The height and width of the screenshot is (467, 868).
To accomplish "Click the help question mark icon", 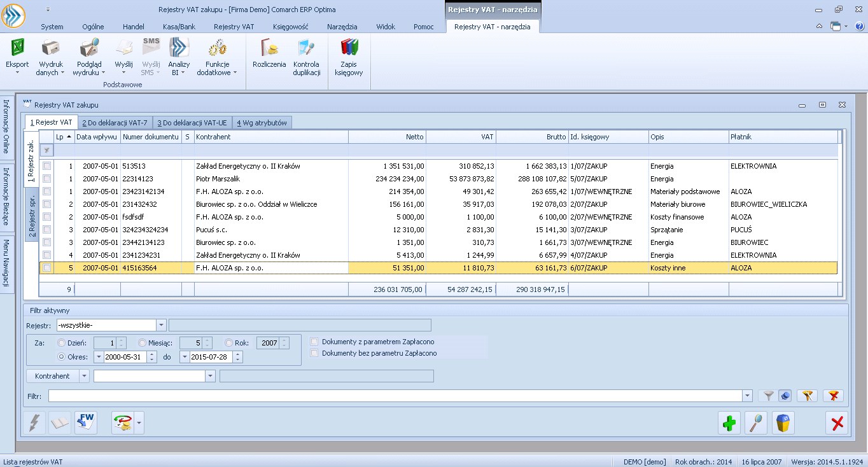I will click(x=858, y=26).
